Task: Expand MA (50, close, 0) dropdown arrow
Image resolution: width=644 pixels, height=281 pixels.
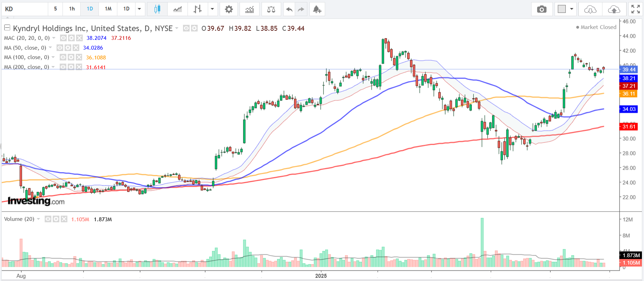Action: click(50, 48)
